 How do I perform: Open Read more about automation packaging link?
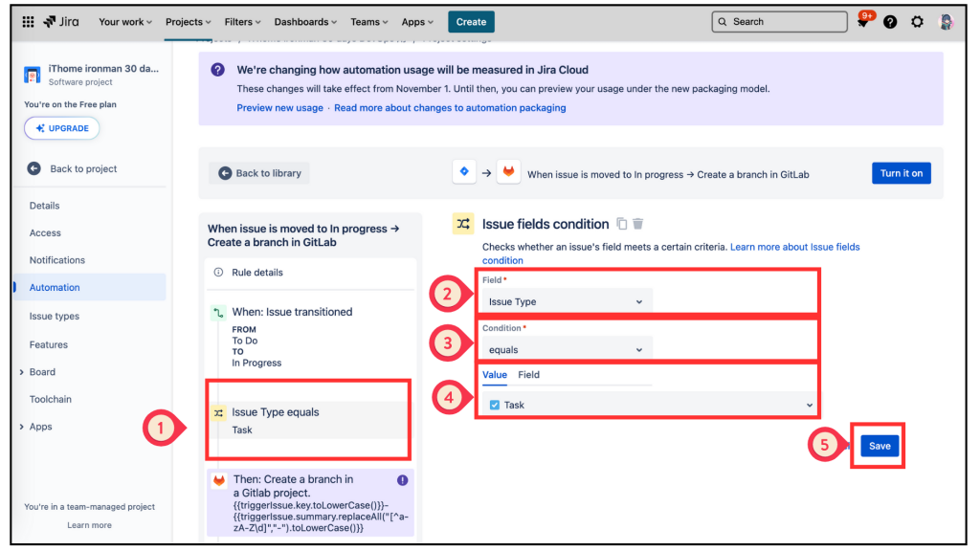pyautogui.click(x=450, y=107)
